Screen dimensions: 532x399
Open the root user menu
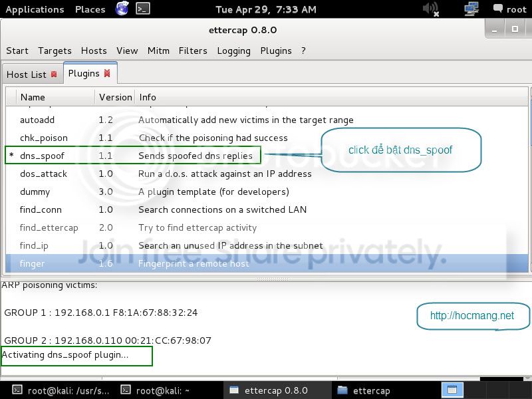(x=509, y=9)
